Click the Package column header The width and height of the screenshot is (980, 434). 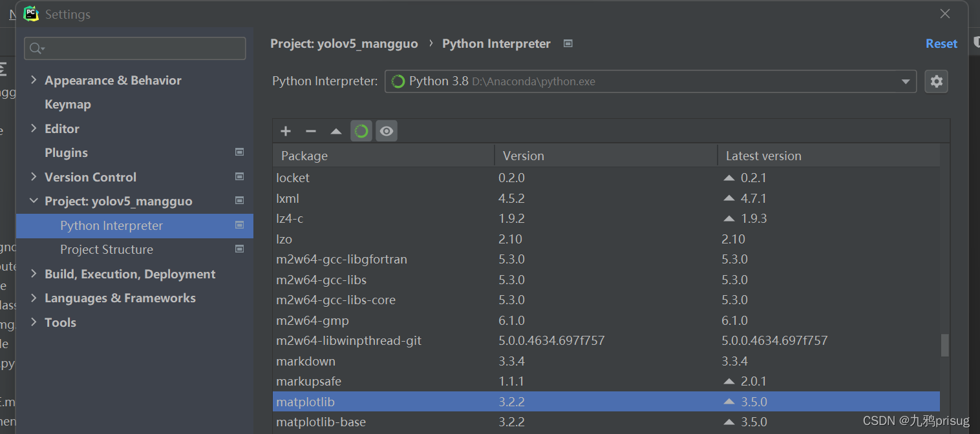tap(383, 156)
